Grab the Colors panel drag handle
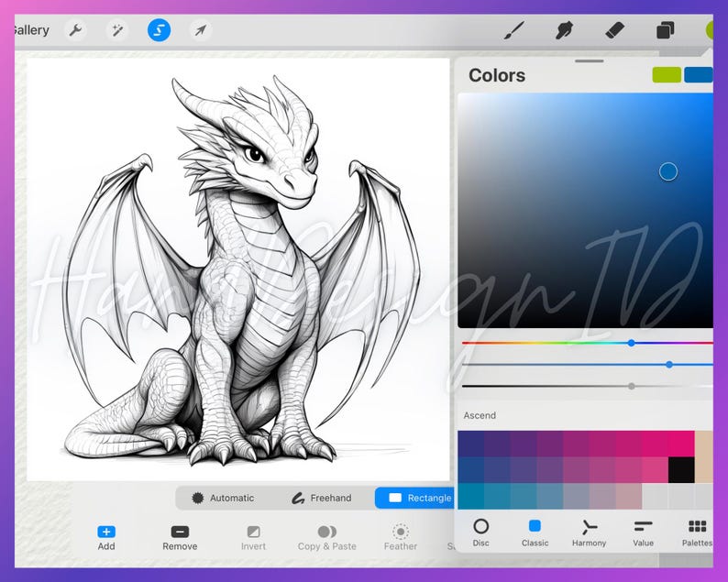 coord(589,60)
